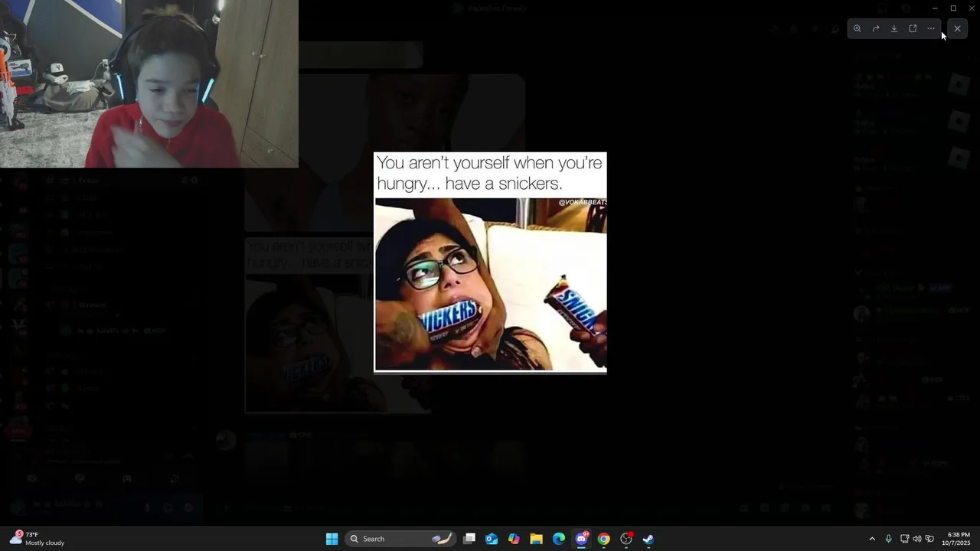Focus the taskbar Search box
Screen dimensions: 980x551
[401, 539]
